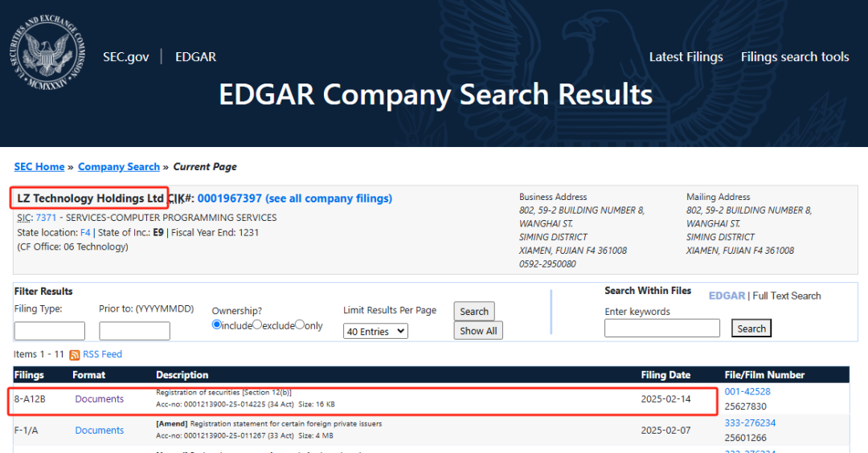This screenshot has width=868, height=453.
Task: Click the 2025-02-07 filing date
Action: point(666,431)
